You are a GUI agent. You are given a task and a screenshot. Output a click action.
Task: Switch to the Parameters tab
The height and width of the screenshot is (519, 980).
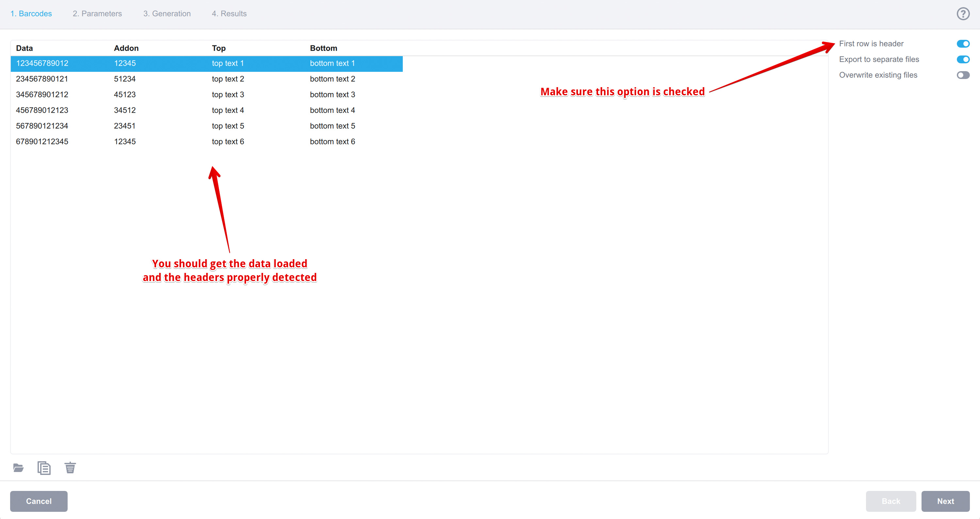97,14
